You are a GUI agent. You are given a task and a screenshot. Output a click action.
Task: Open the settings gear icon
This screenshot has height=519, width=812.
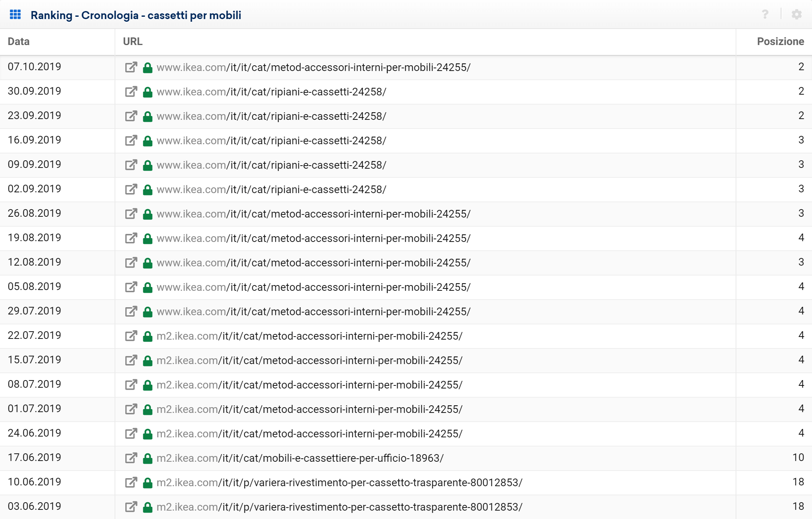[796, 15]
